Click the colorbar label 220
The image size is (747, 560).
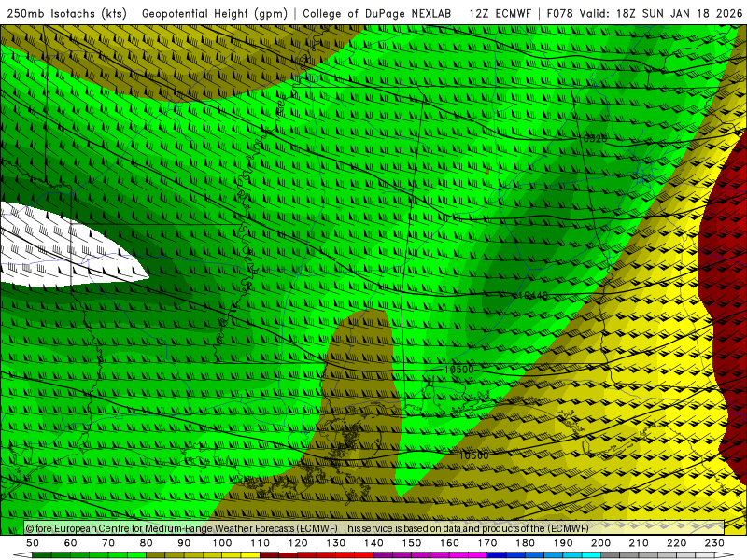click(676, 543)
